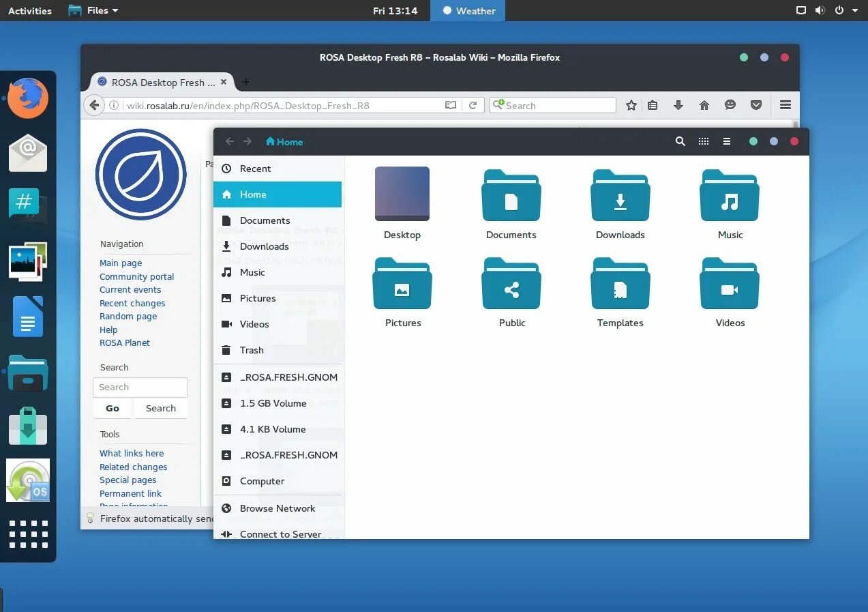Select Recent in Files sidebar
The width and height of the screenshot is (868, 612).
278,169
